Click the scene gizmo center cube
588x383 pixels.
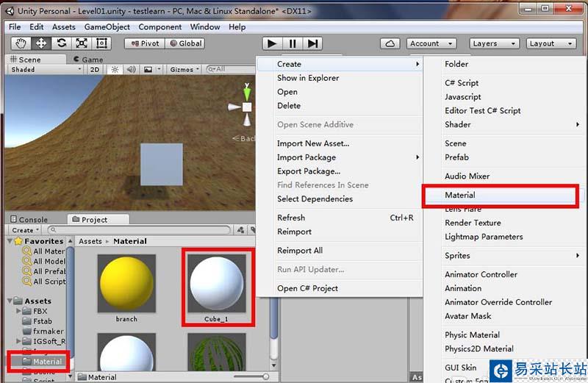click(247, 107)
